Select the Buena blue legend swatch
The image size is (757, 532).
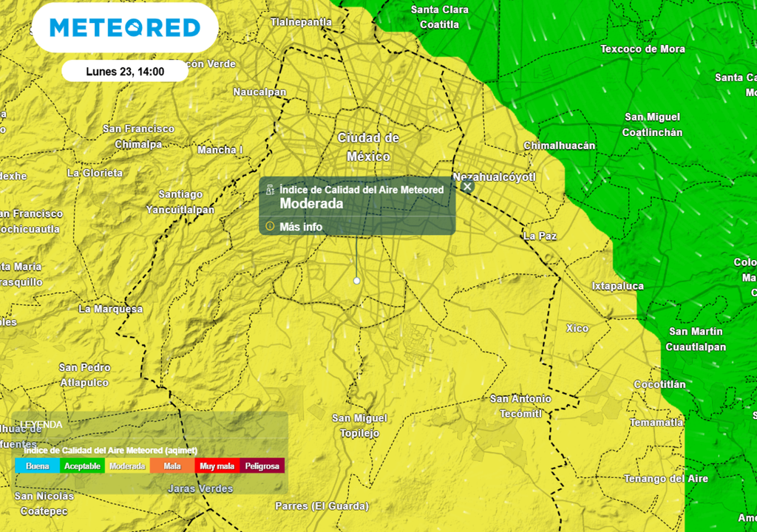point(38,466)
